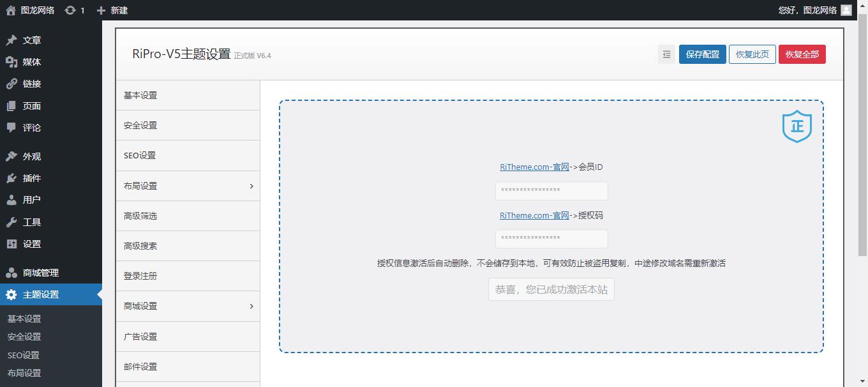Open the user avatar in the top bar
The image size is (868, 387).
click(846, 10)
